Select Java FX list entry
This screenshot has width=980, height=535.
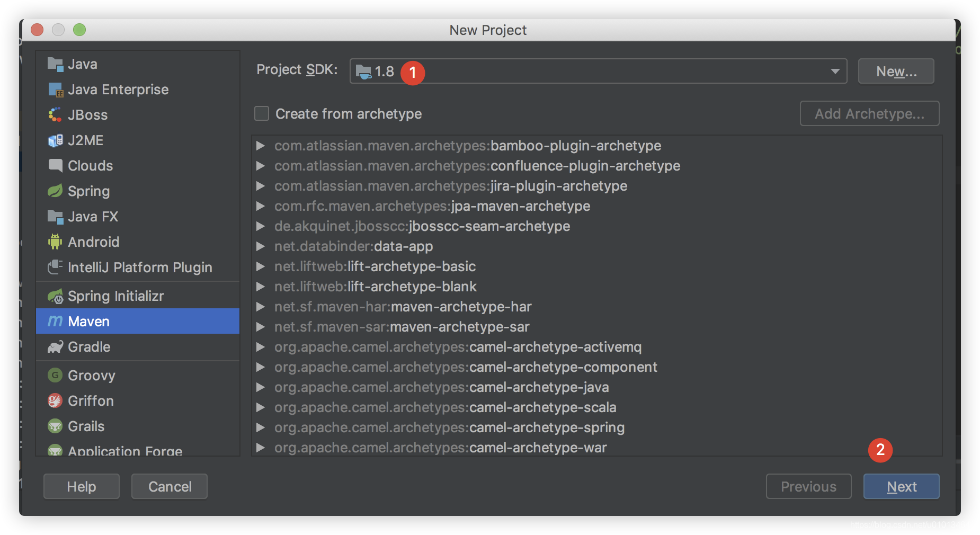tap(138, 217)
